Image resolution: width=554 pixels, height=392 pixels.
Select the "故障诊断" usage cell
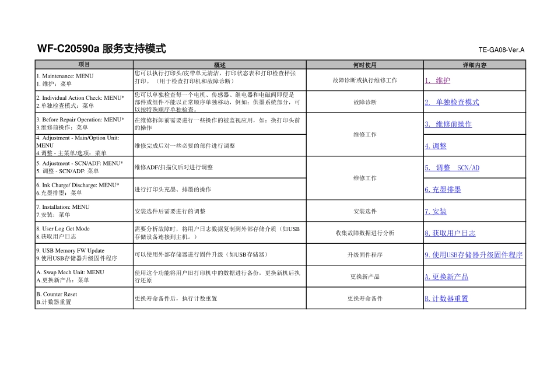tap(364, 101)
